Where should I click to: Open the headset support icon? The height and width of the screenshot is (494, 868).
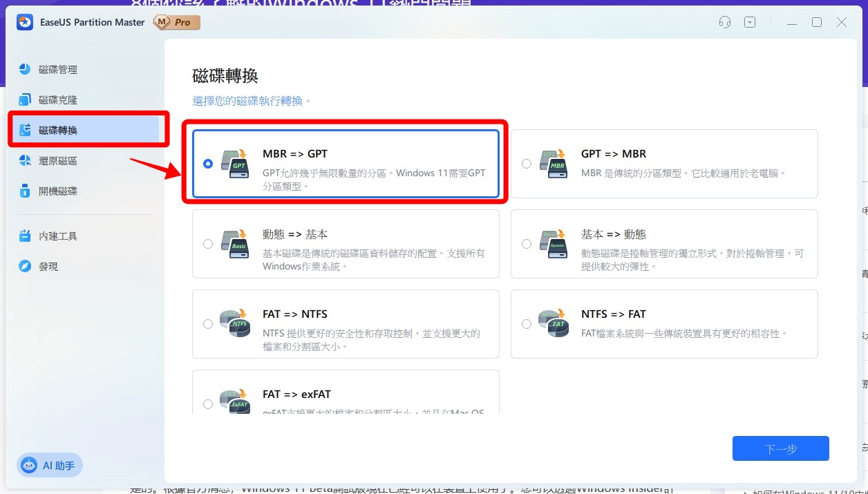pyautogui.click(x=725, y=22)
